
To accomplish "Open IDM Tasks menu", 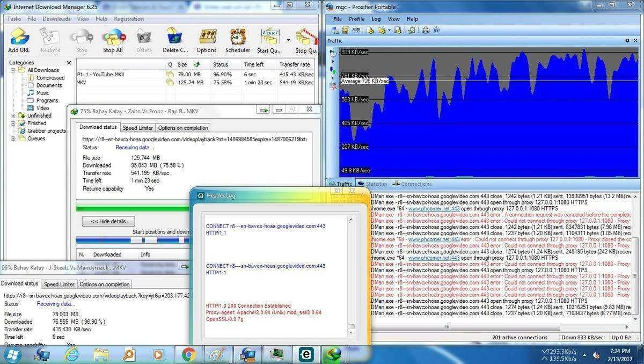I will tap(14, 19).
